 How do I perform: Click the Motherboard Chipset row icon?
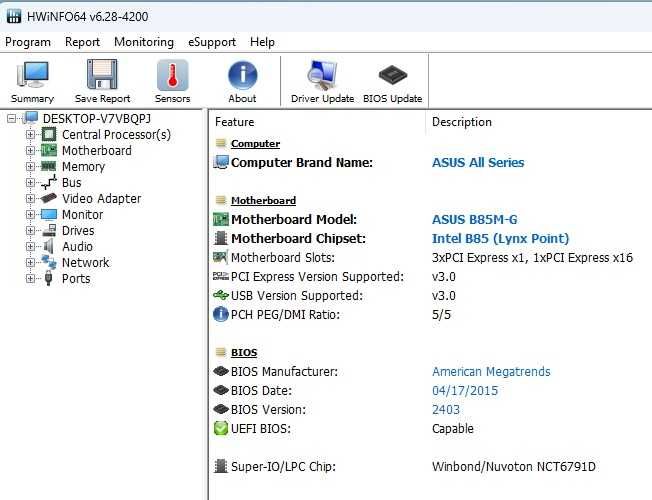tap(220, 238)
